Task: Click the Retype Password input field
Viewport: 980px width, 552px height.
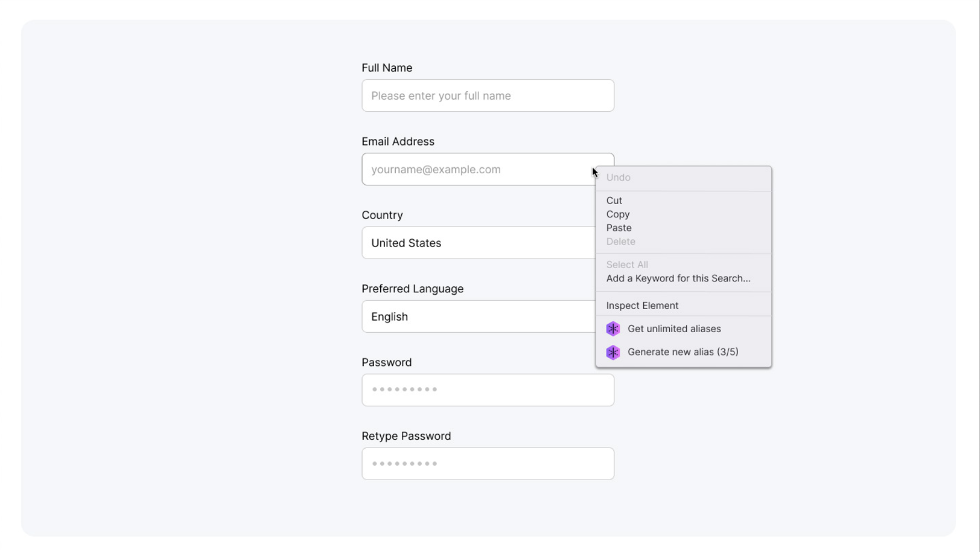Action: 488,463
